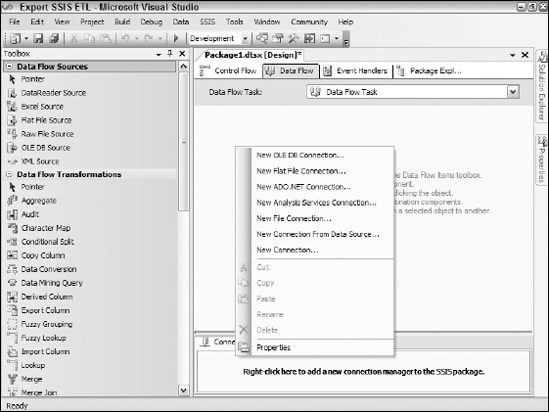Open the Debug menu
The width and height of the screenshot is (549, 412).
point(151,22)
